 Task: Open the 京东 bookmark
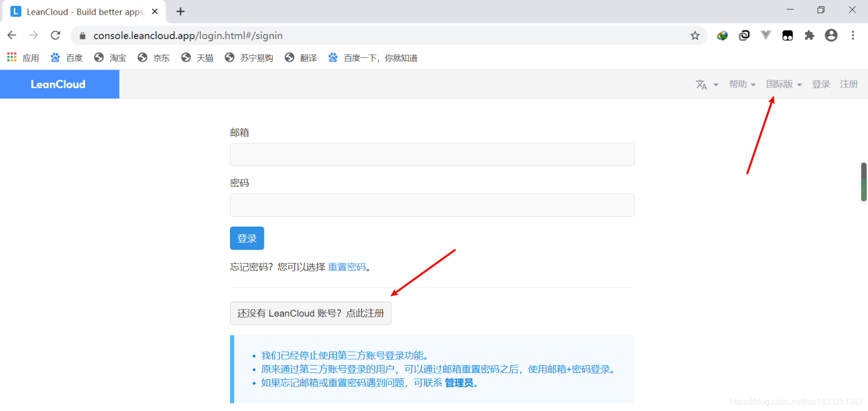pyautogui.click(x=154, y=58)
